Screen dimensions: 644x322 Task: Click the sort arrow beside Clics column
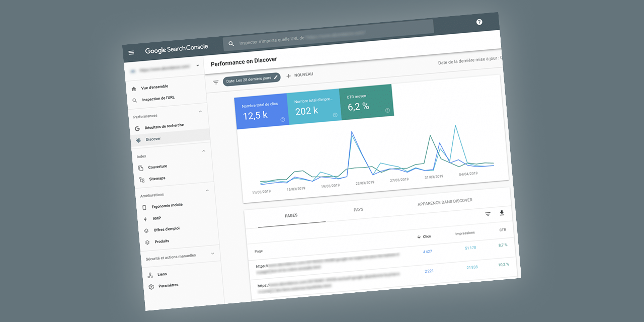(419, 237)
